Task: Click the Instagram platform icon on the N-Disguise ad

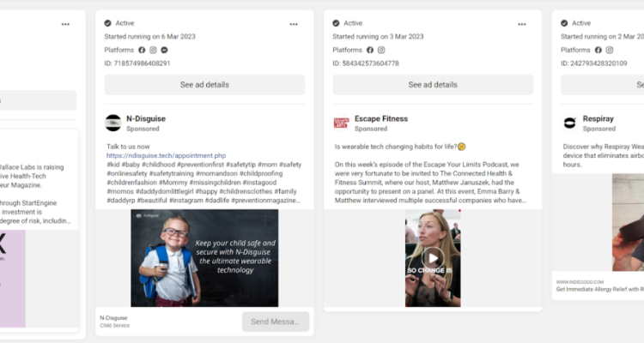Action: click(153, 50)
